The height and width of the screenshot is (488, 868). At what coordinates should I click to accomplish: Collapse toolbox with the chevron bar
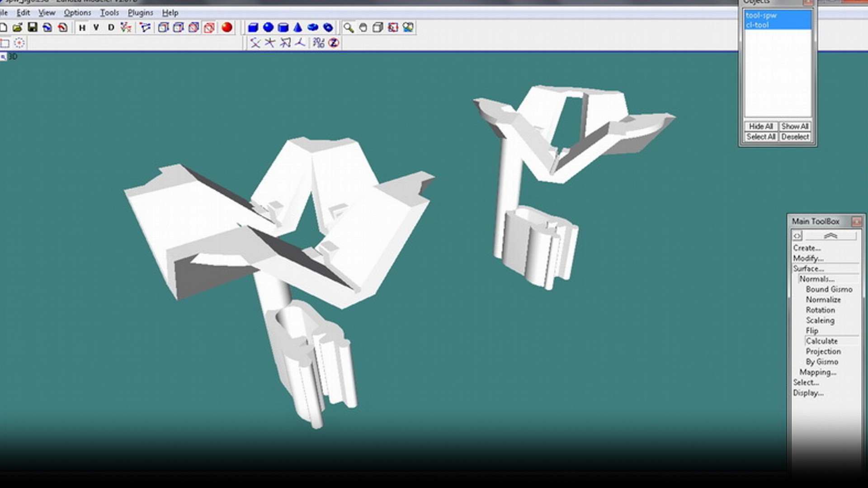tap(830, 236)
